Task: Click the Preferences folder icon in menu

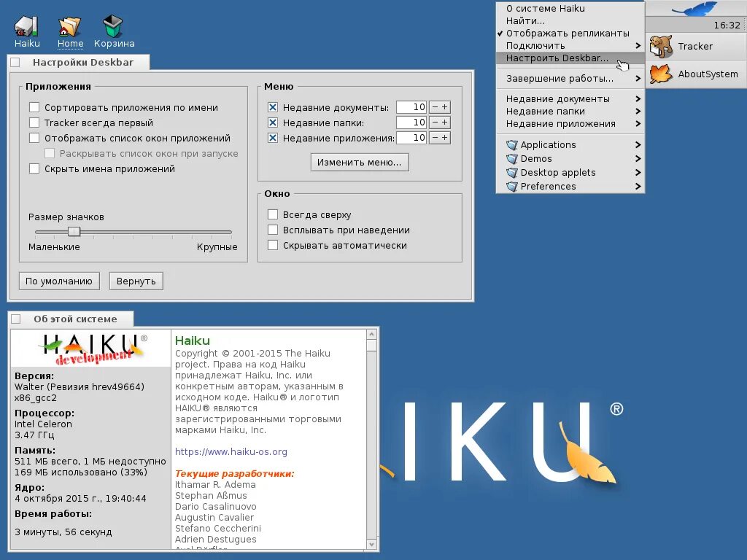Action: click(512, 186)
